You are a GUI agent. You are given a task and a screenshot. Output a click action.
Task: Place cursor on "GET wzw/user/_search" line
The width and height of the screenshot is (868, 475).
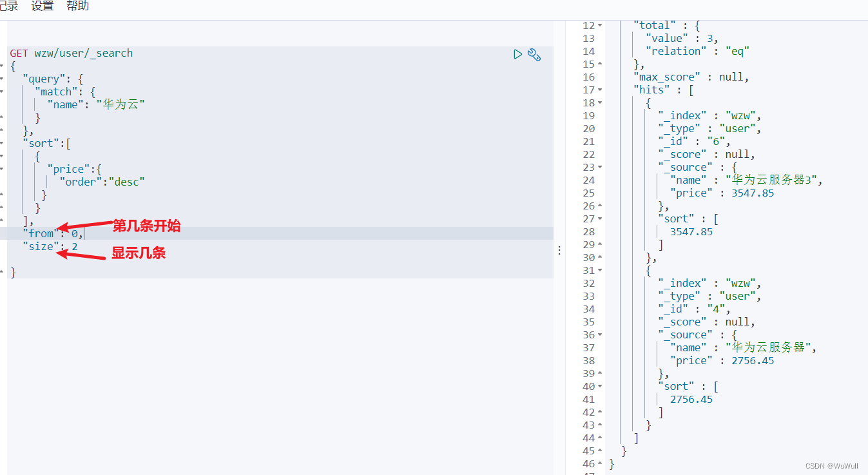(x=72, y=53)
